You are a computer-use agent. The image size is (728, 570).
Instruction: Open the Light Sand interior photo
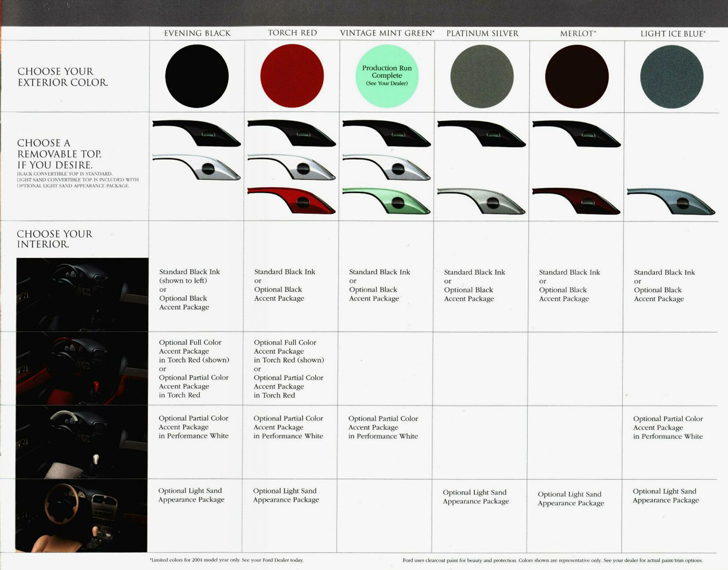click(82, 515)
